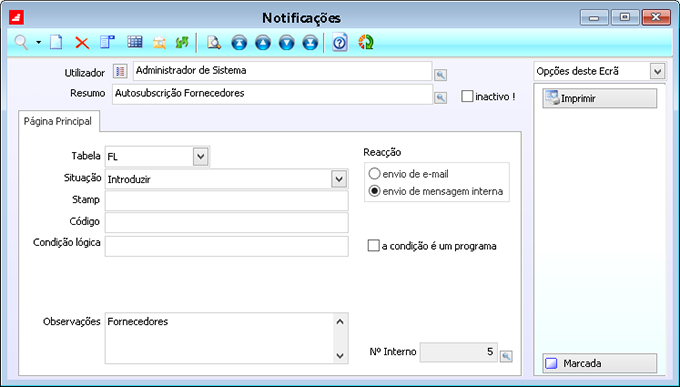
Task: Expand the Situação dropdown
Action: point(339,179)
